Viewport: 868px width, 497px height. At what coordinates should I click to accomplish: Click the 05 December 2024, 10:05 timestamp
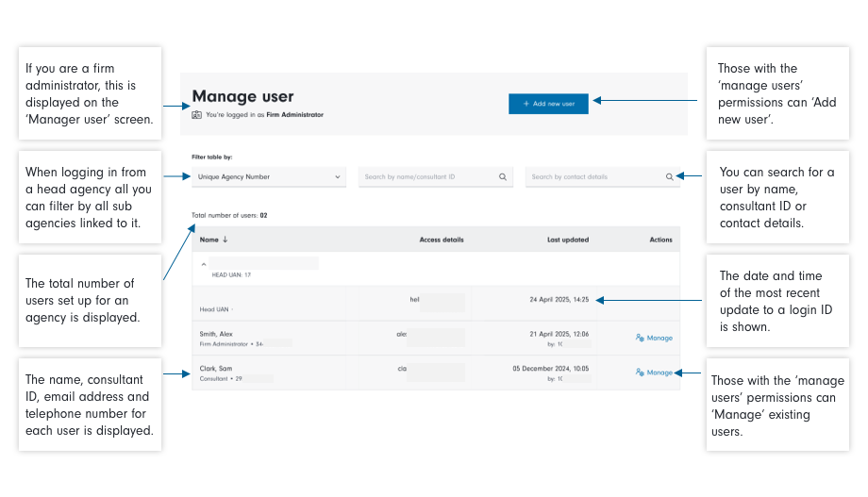click(551, 368)
